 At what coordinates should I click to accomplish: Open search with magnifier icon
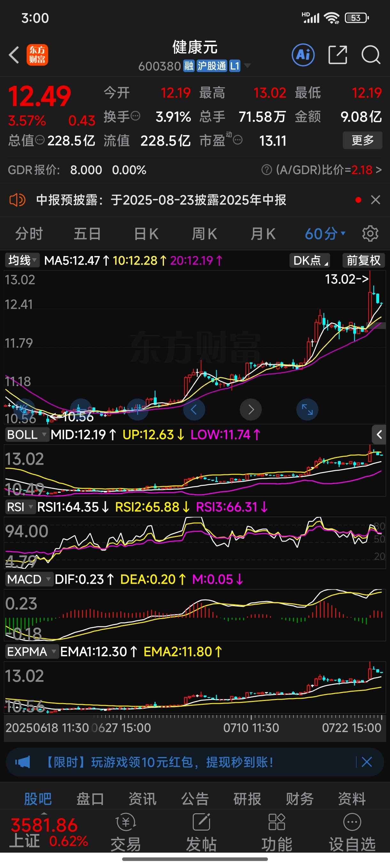(371, 55)
